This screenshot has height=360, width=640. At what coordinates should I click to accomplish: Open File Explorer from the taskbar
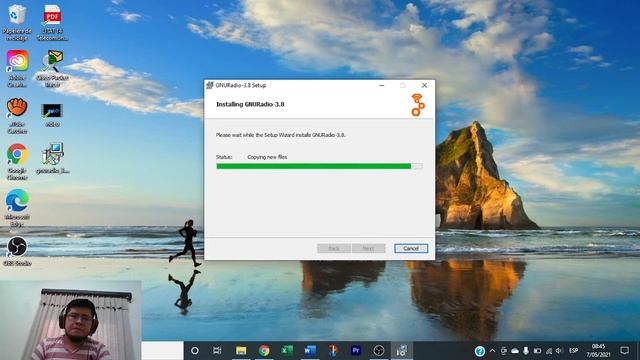[241, 351]
